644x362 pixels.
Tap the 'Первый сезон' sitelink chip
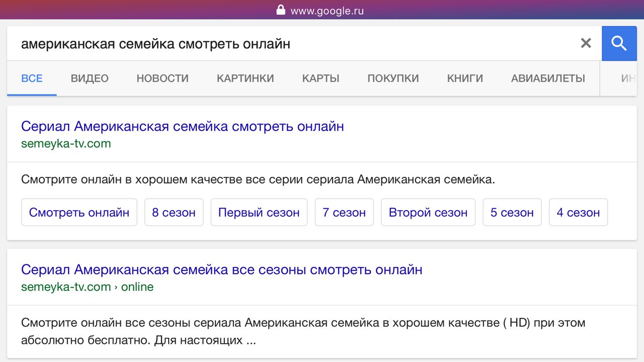click(259, 212)
